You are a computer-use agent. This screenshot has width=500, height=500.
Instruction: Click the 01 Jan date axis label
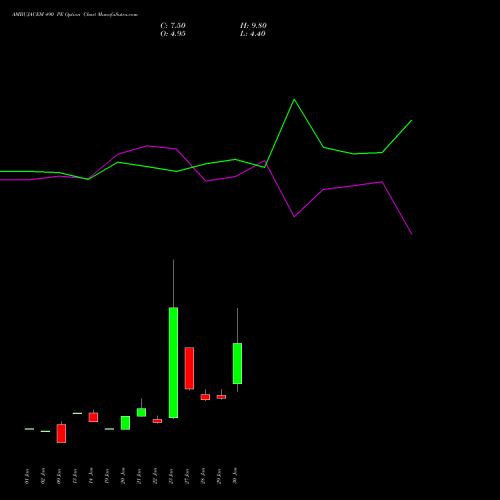click(x=27, y=476)
